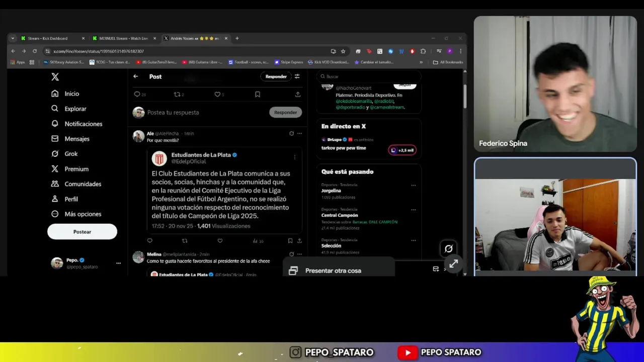Viewport: 644px width, 362px height.
Task: Join DrLupo live +2,5 mil badge
Action: tap(402, 150)
